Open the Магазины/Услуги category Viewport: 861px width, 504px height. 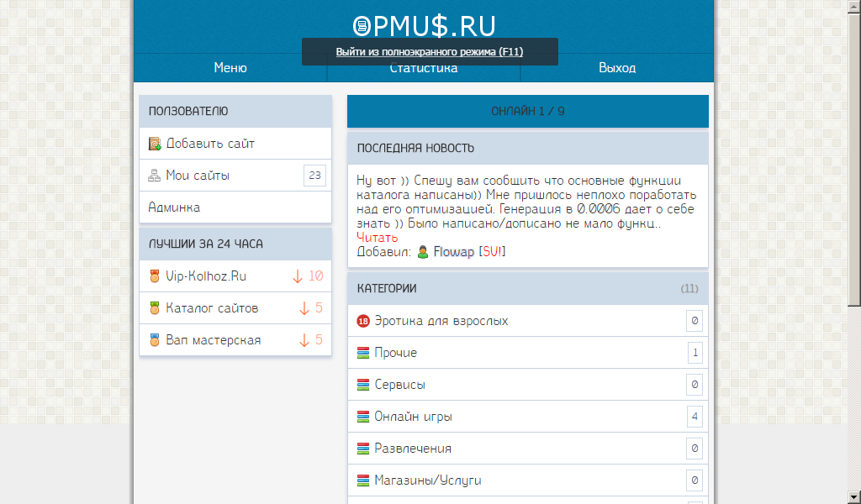tap(427, 480)
